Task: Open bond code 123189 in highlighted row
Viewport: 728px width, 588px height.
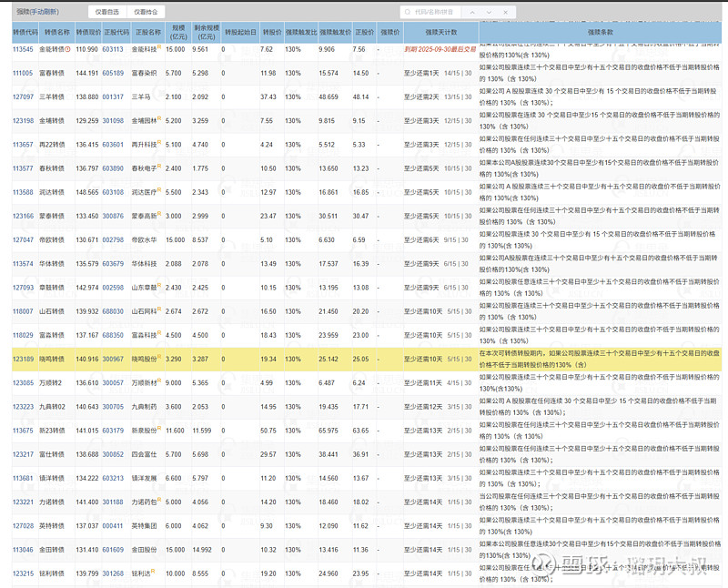Action: click(x=23, y=360)
